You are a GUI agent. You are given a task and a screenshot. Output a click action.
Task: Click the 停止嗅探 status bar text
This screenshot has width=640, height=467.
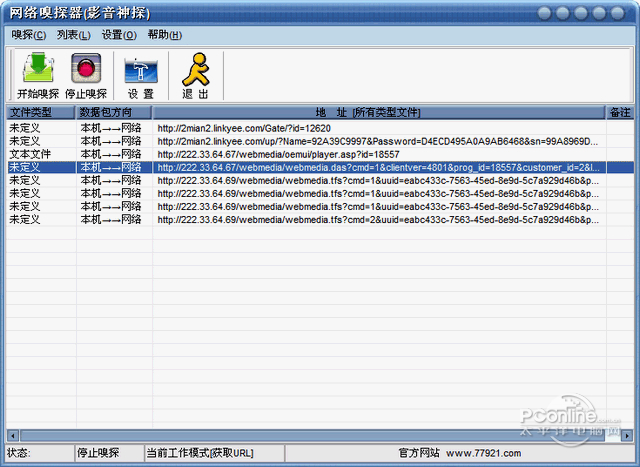(98, 453)
